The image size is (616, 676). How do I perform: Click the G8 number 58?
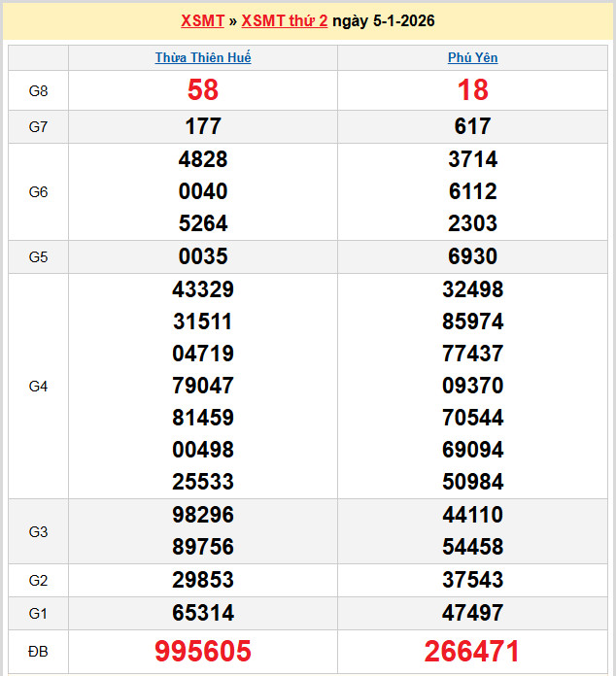pyautogui.click(x=203, y=90)
